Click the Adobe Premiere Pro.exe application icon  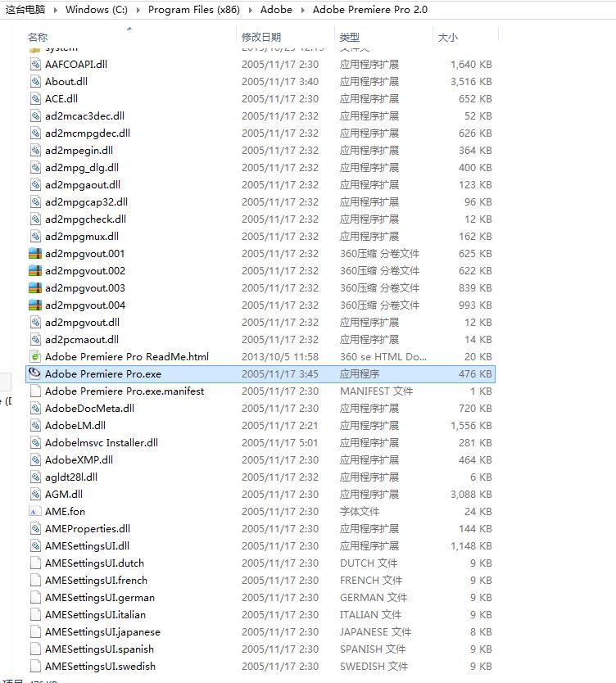(34, 373)
